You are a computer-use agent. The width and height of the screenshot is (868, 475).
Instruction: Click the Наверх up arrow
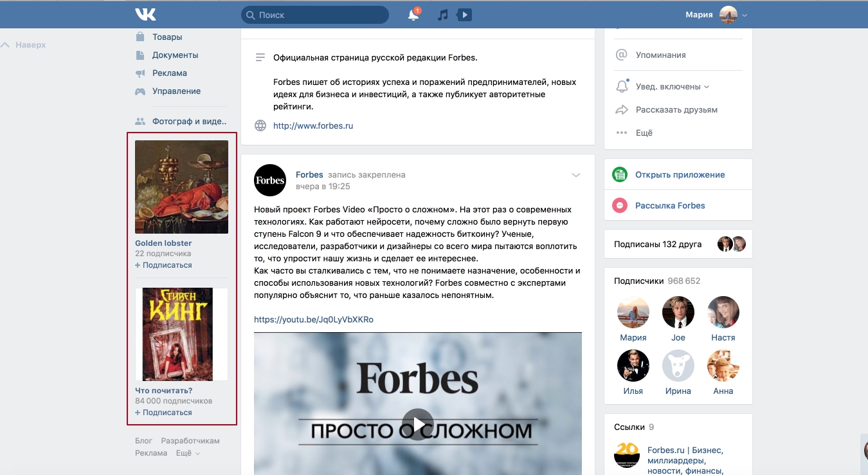[x=5, y=45]
